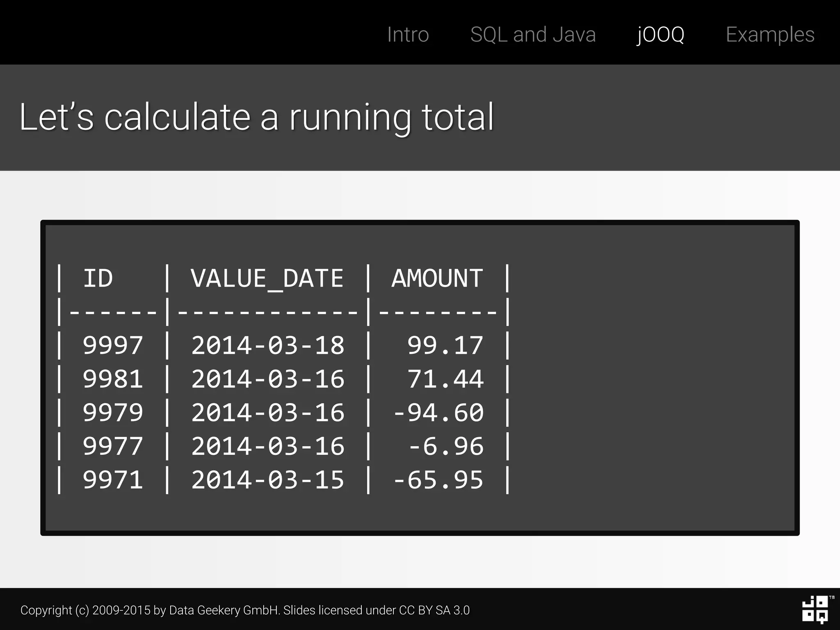Open the Intro section tab
Image resolution: width=840 pixels, height=630 pixels.
point(408,34)
